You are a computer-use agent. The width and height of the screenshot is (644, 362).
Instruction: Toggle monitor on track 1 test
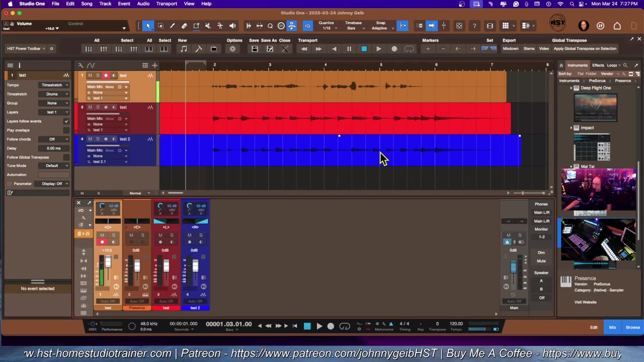[x=114, y=75]
